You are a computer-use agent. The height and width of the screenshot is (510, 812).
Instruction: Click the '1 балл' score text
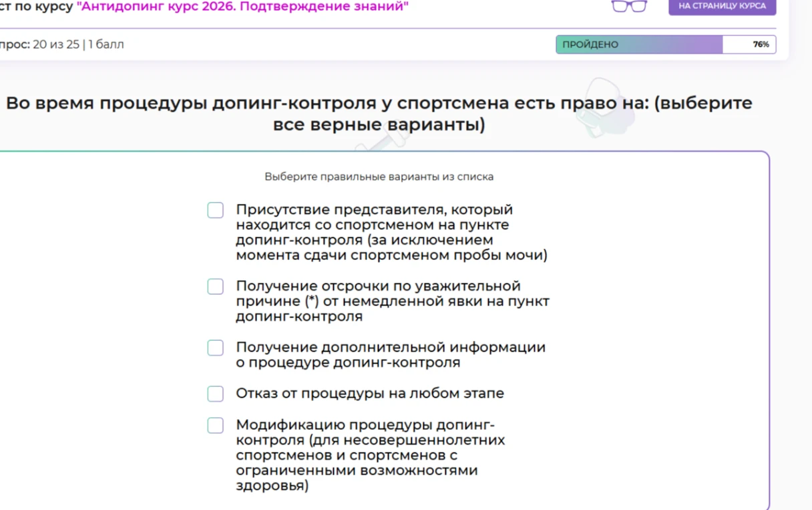pos(106,45)
